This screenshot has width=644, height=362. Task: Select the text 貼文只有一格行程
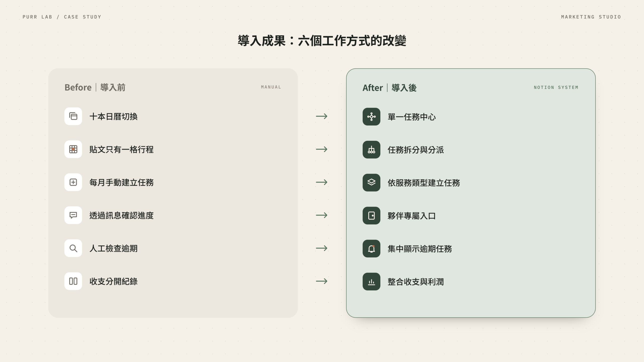[122, 149]
